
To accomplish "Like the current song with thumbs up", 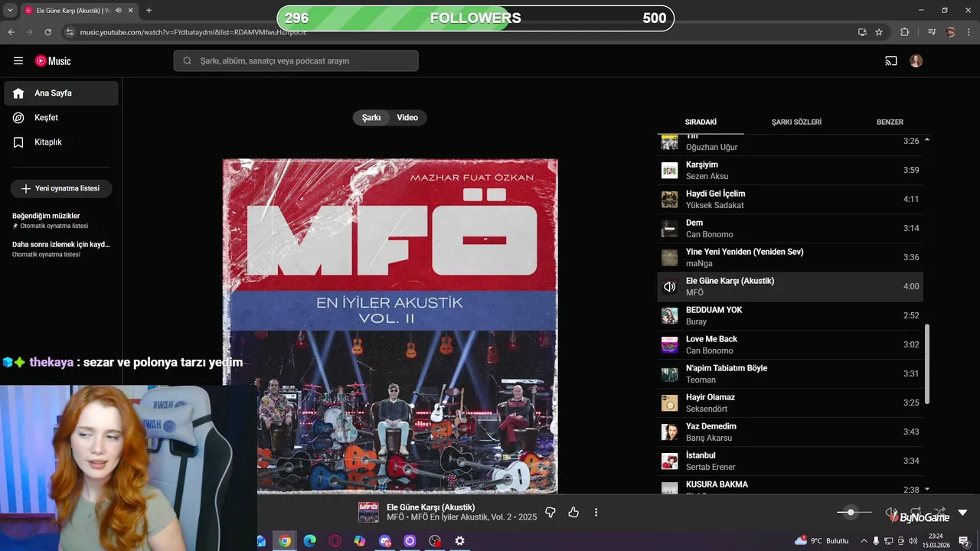I will 573,513.
